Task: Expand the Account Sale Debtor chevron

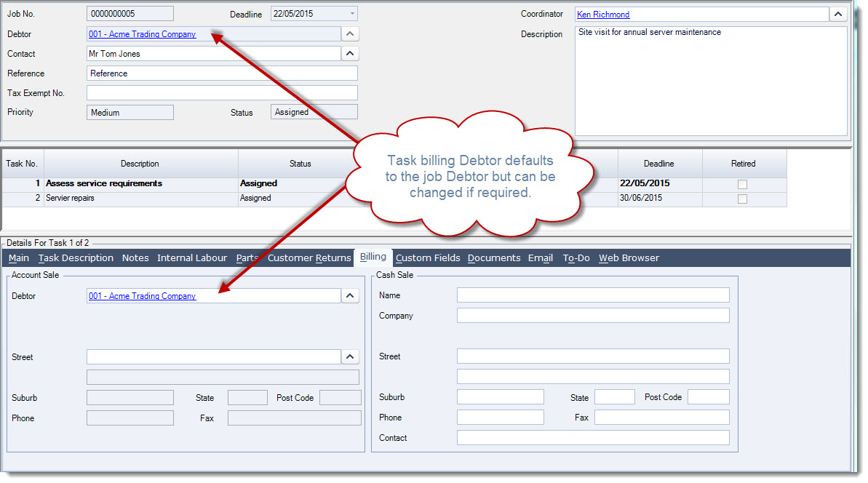Action: point(350,295)
